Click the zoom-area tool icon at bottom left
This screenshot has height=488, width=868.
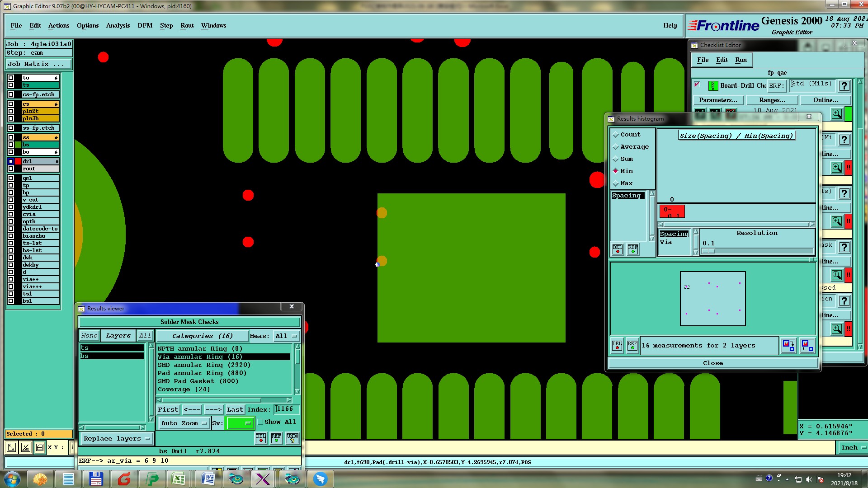11,447
